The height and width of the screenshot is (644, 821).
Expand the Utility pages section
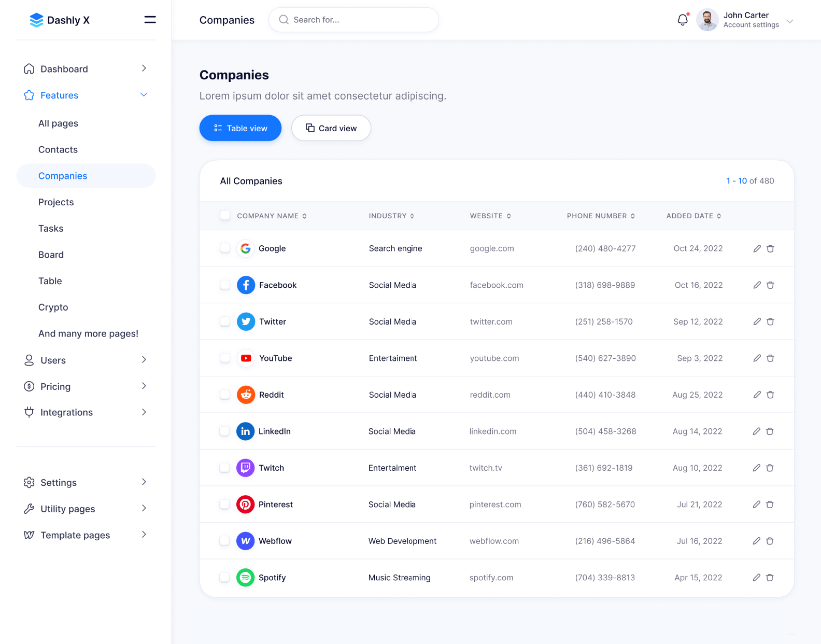click(x=86, y=509)
